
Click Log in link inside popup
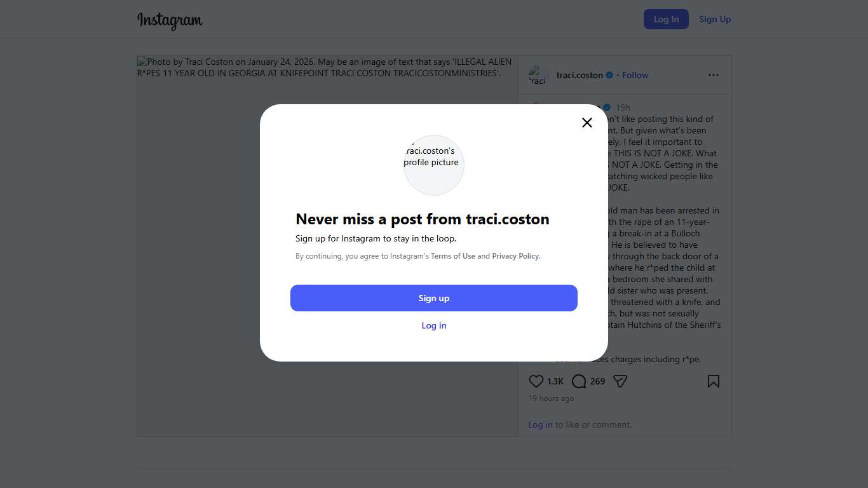coord(434,325)
